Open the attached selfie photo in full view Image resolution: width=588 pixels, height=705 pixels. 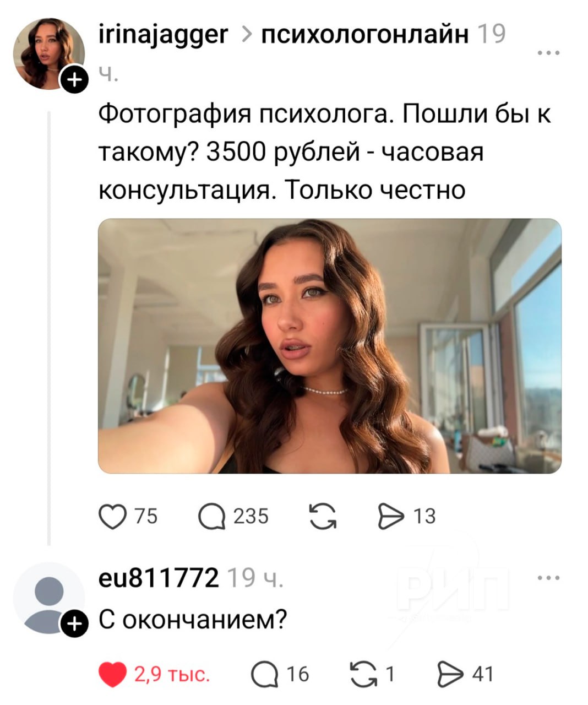tap(330, 346)
